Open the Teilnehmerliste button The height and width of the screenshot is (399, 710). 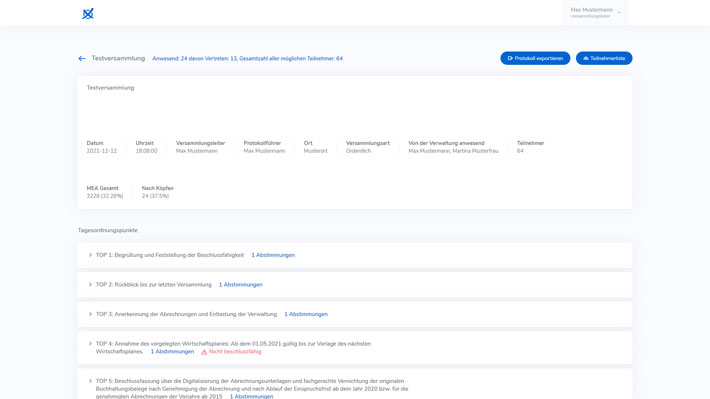[x=604, y=58]
